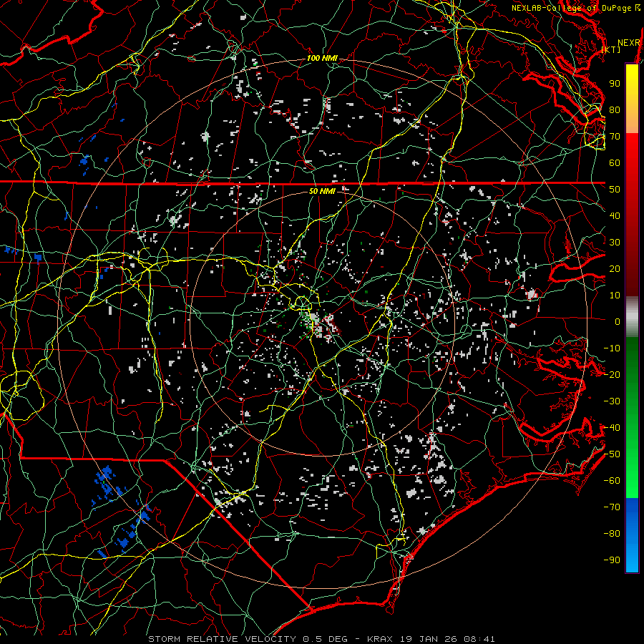644x644 pixels.
Task: Click the light blue bottom segment of color bar
Action: (632, 557)
